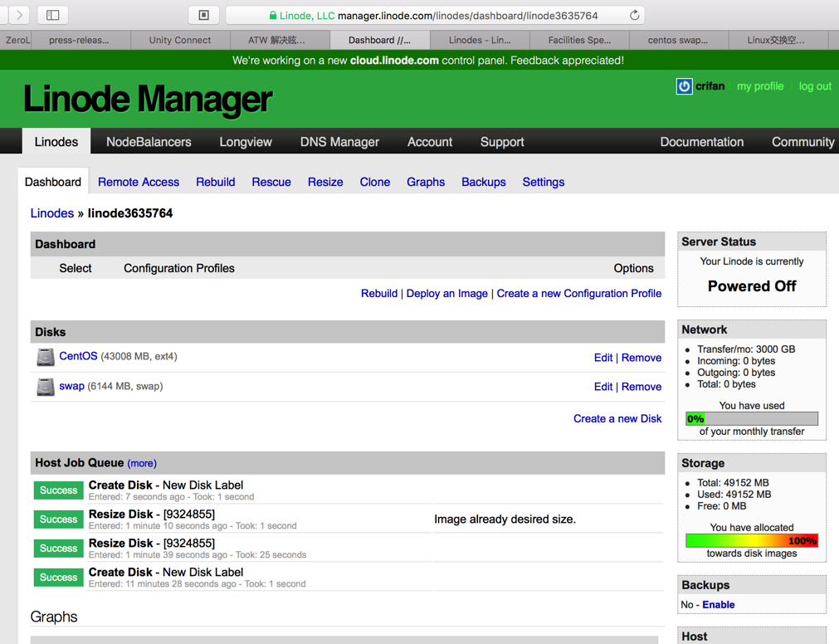Click the log out link
This screenshot has width=839, height=644.
pos(815,86)
